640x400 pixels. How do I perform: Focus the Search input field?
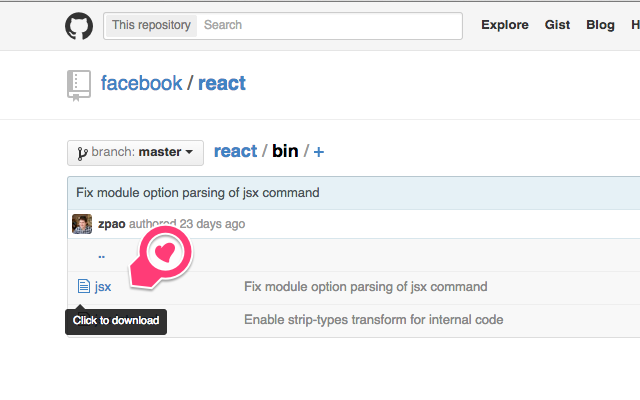click(x=329, y=25)
